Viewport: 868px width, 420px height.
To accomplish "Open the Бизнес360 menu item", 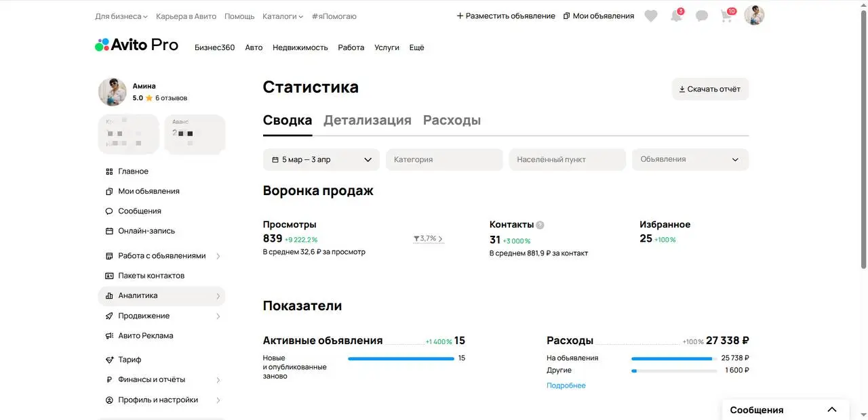I will click(x=214, y=47).
